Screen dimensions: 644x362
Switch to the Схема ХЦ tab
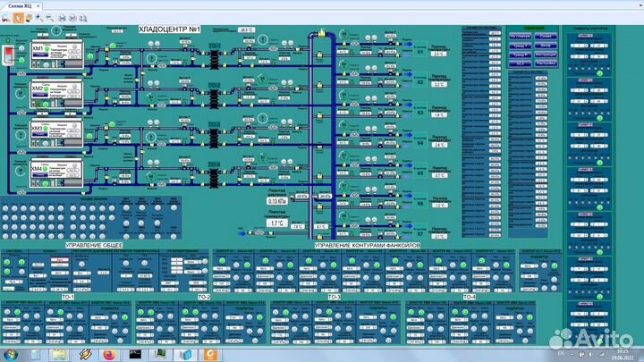coord(21,5)
